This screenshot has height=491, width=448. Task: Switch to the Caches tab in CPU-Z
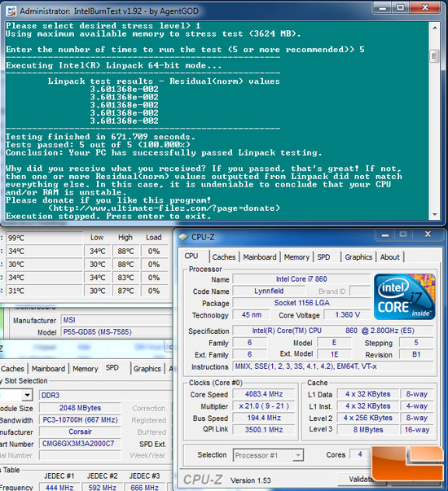tap(224, 257)
